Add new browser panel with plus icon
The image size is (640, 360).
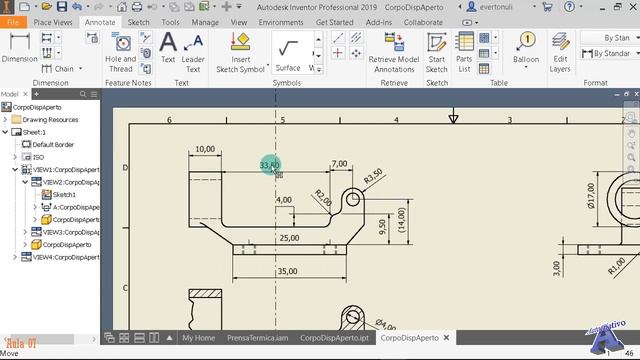click(x=36, y=94)
